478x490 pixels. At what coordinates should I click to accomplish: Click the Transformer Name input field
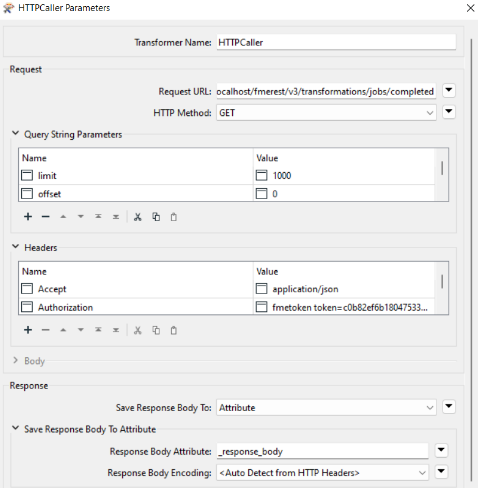point(336,42)
